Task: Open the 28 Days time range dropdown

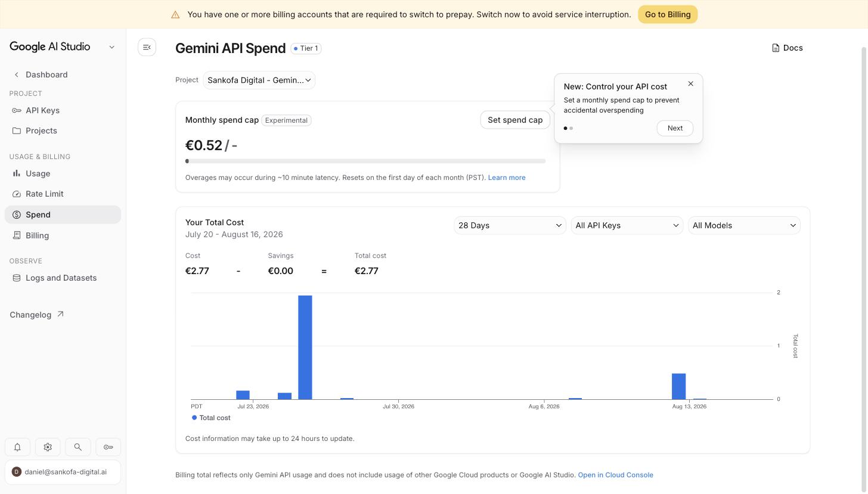Action: tap(510, 225)
